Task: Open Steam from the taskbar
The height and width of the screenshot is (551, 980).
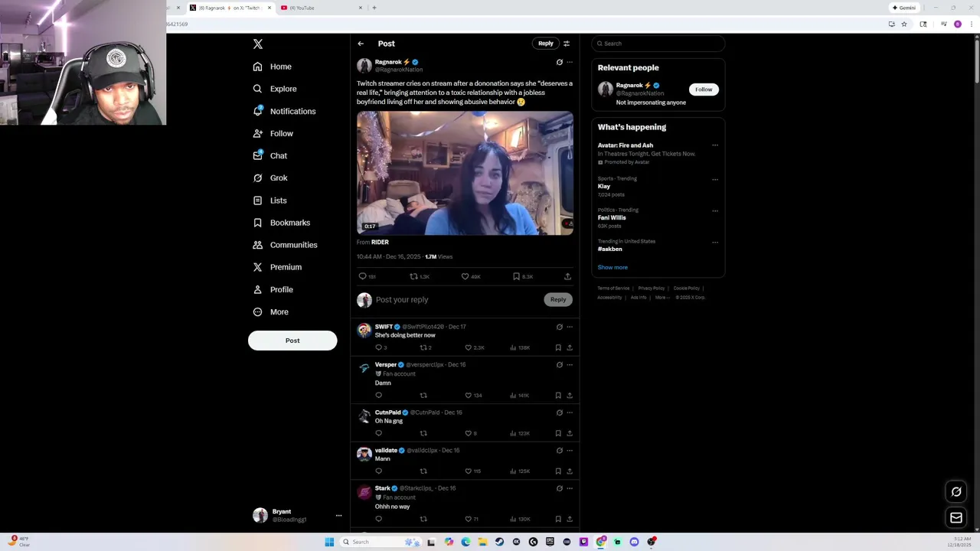Action: tap(499, 542)
